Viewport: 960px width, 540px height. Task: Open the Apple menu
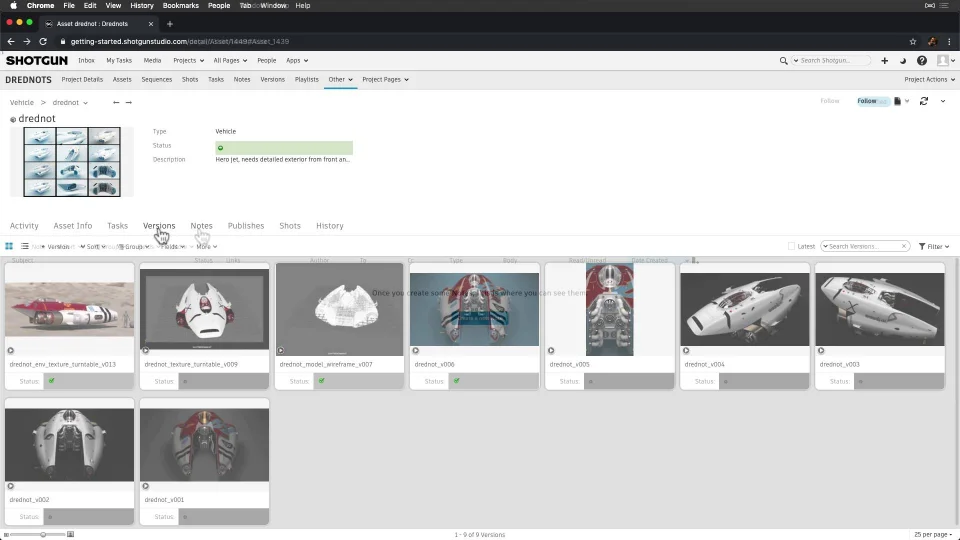(x=13, y=6)
